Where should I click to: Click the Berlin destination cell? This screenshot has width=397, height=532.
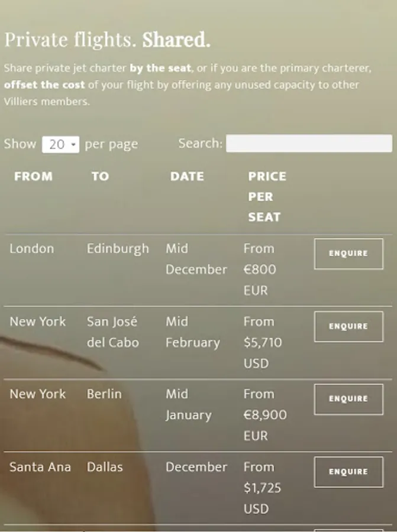tap(104, 394)
